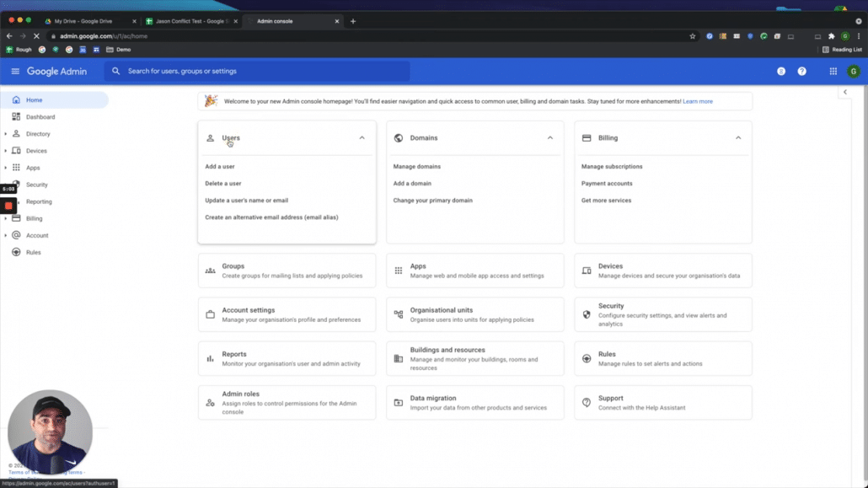Click the Users card person icon
Screen dimensions: 868x488
(x=211, y=138)
